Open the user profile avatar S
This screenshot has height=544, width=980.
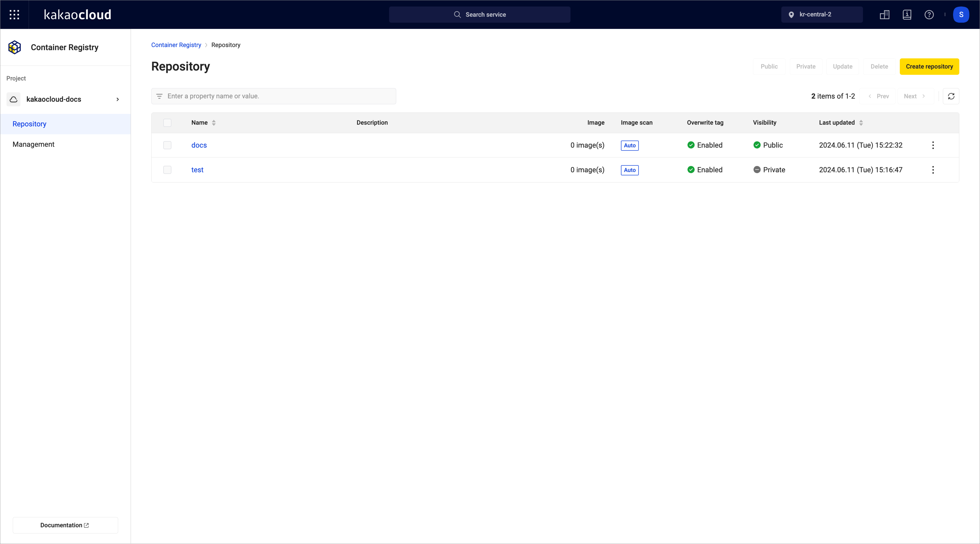(961, 14)
